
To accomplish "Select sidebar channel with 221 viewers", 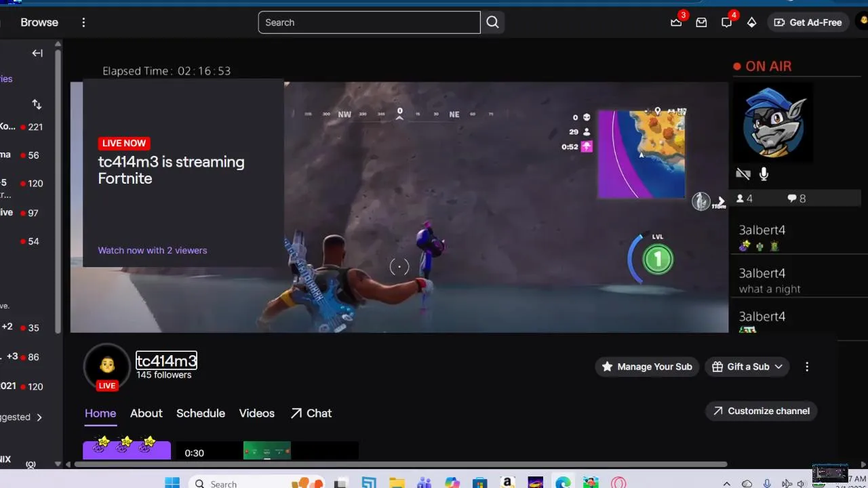I will pyautogui.click(x=22, y=127).
